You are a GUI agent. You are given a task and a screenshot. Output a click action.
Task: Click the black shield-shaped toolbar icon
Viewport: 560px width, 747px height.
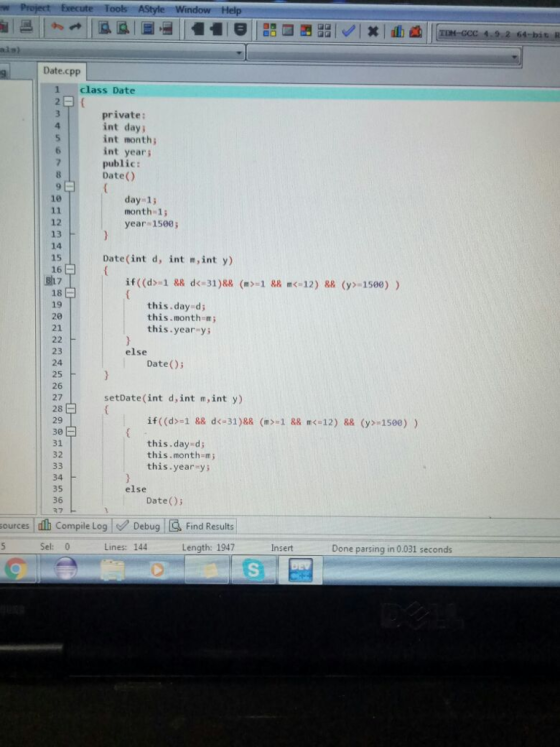pos(241,30)
